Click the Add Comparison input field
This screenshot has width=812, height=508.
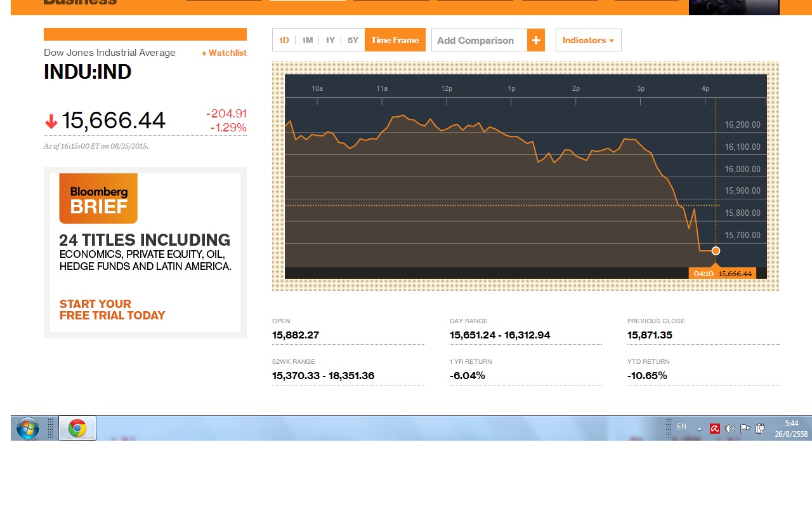[x=479, y=40]
